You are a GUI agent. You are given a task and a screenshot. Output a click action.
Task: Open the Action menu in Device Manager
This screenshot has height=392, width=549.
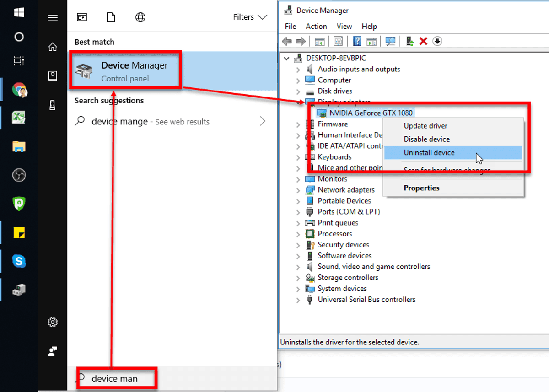point(316,27)
